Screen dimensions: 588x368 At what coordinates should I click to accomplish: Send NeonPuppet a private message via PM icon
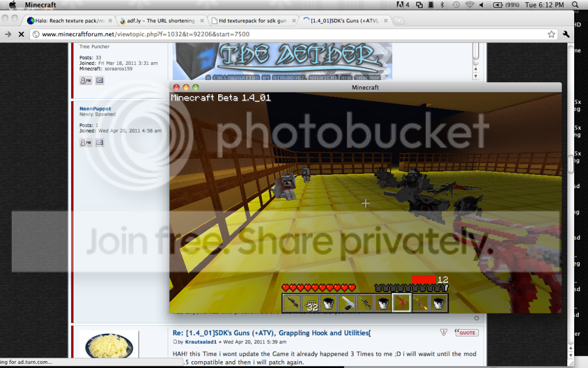86,142
